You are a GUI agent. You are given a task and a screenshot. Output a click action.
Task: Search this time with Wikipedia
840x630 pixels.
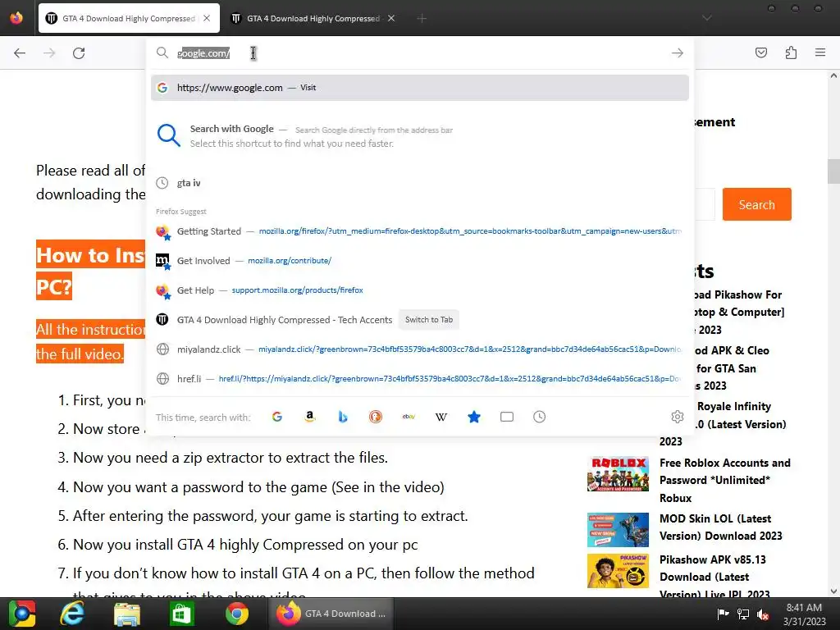(441, 417)
